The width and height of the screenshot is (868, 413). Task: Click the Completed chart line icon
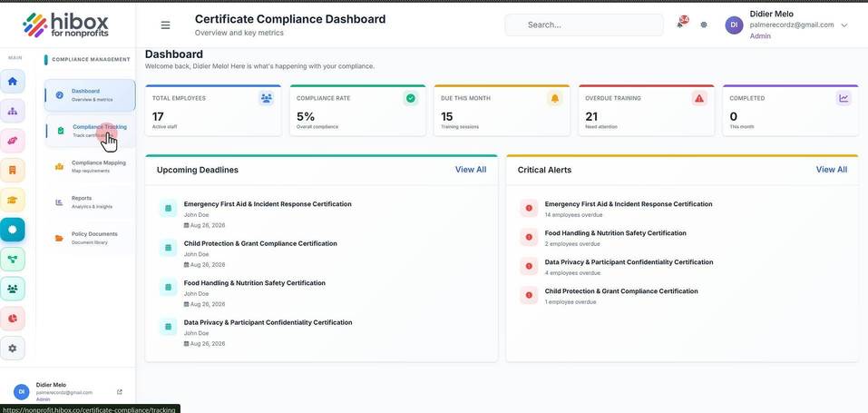[844, 99]
